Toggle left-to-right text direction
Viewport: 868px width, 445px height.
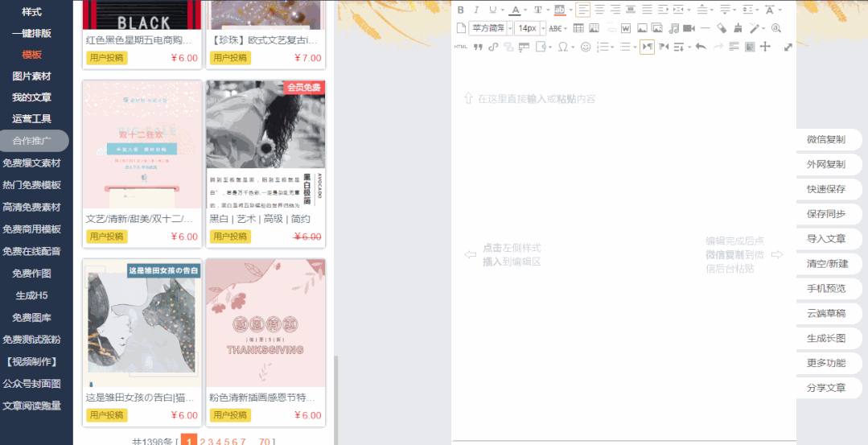[647, 47]
